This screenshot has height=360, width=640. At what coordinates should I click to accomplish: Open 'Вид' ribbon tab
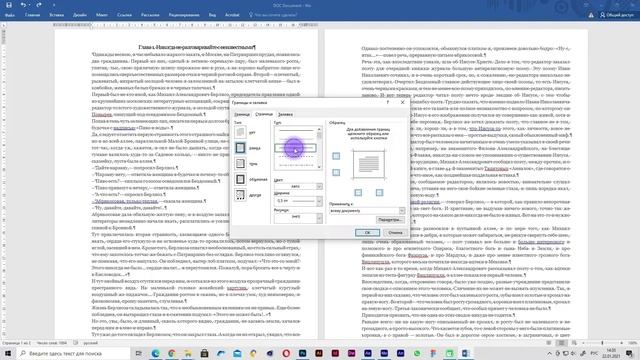[x=212, y=15]
